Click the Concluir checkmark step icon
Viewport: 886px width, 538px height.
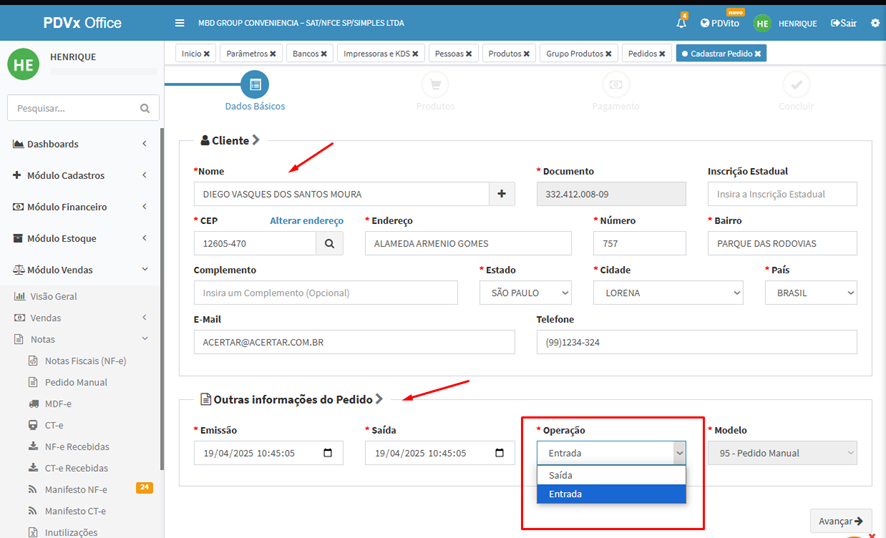[796, 85]
